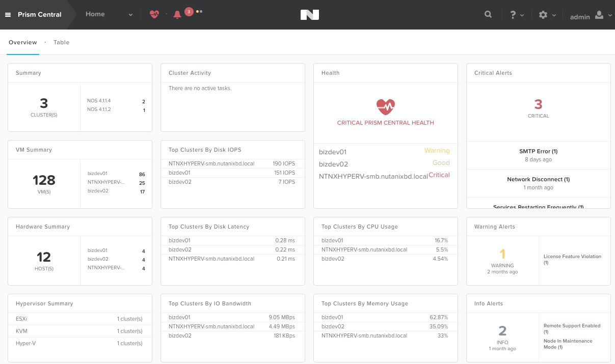The height and width of the screenshot is (364, 615).
Task: Open the SMTP Error (1) alert
Action: [539, 155]
